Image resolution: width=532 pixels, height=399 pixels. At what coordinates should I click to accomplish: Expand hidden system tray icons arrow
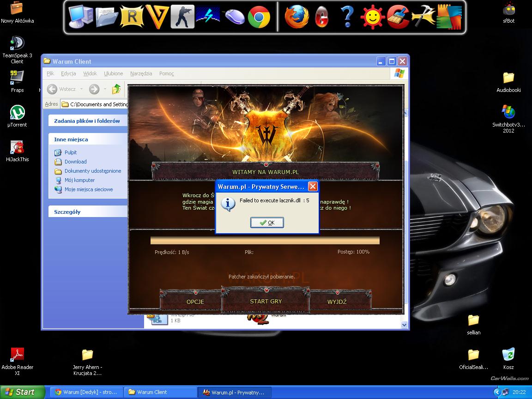click(x=497, y=392)
